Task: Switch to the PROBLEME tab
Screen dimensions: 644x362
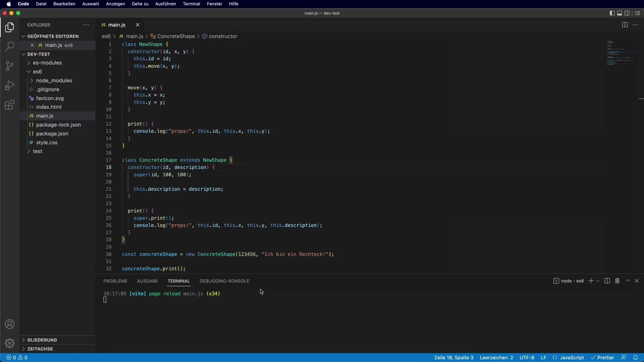Action: click(x=115, y=281)
